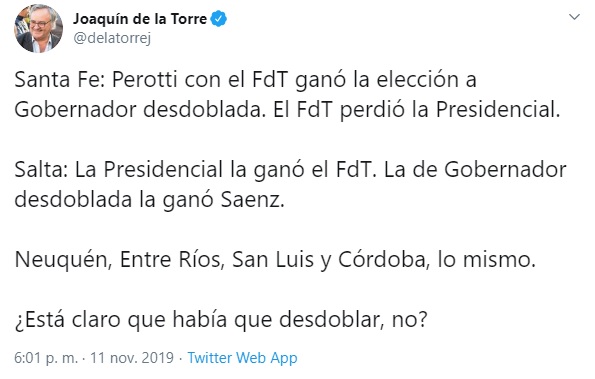Viewport: 595px width, 379px height.
Task: Click the word Perotti in the tweet
Action: (145, 80)
